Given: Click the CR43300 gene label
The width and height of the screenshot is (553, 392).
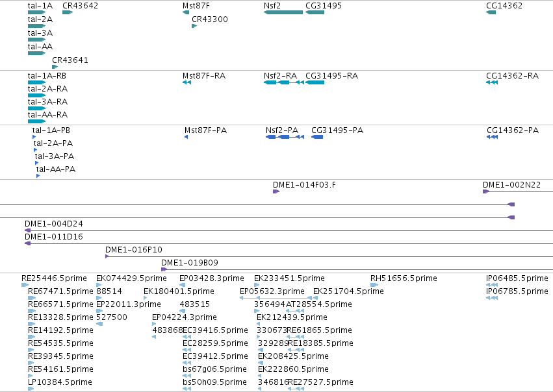Looking at the screenshot, I should 210,19.
